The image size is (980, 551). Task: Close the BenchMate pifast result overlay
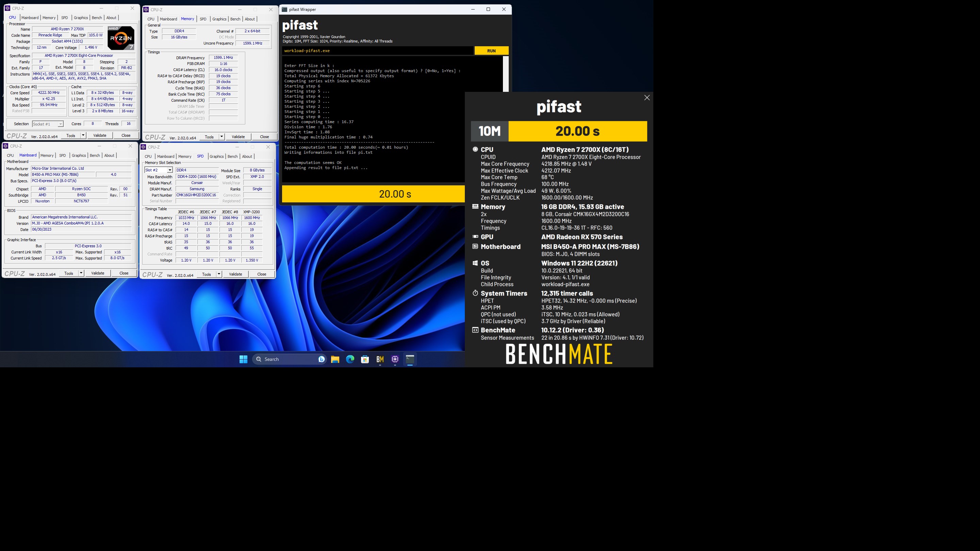pos(647,98)
